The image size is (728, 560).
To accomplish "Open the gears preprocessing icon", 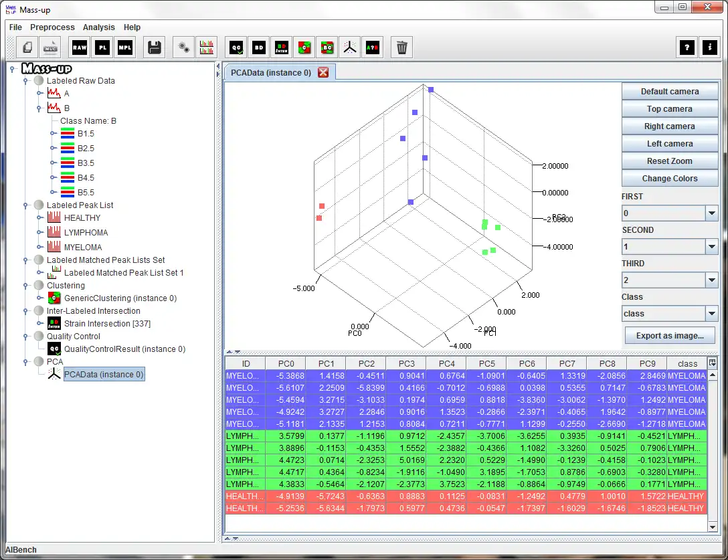I will [x=184, y=48].
